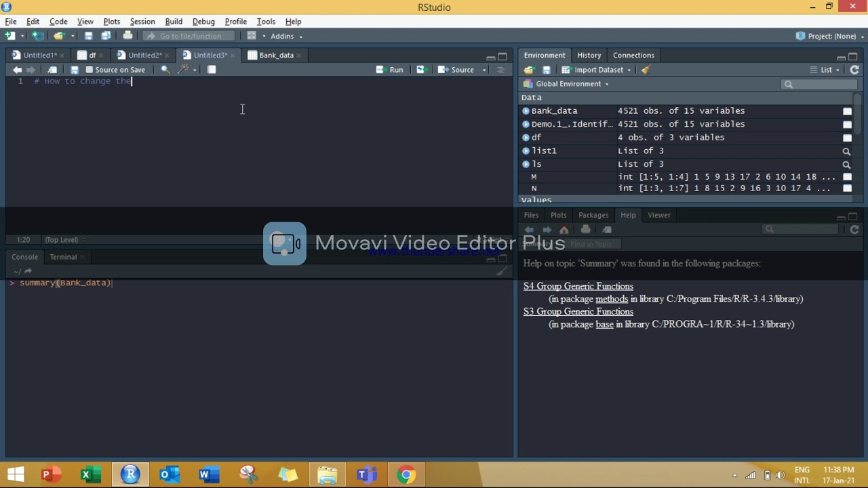The width and height of the screenshot is (868, 488).
Task: Clear environment objects with the broom
Action: (646, 70)
